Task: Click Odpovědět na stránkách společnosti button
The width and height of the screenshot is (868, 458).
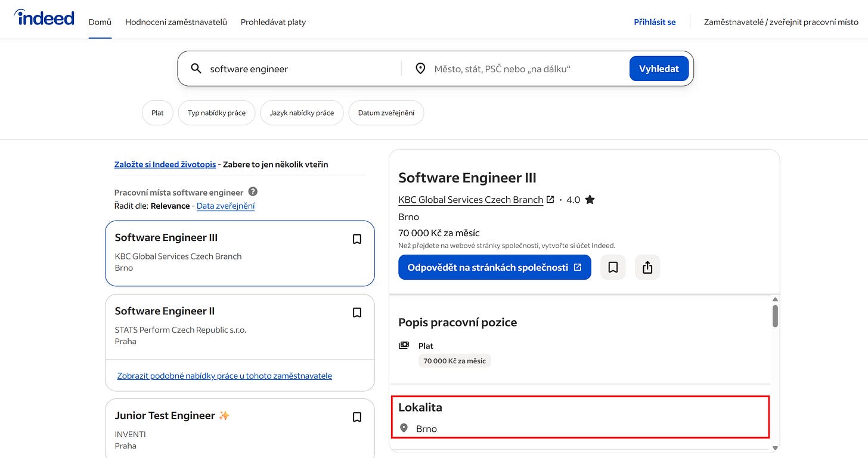Action: (494, 267)
